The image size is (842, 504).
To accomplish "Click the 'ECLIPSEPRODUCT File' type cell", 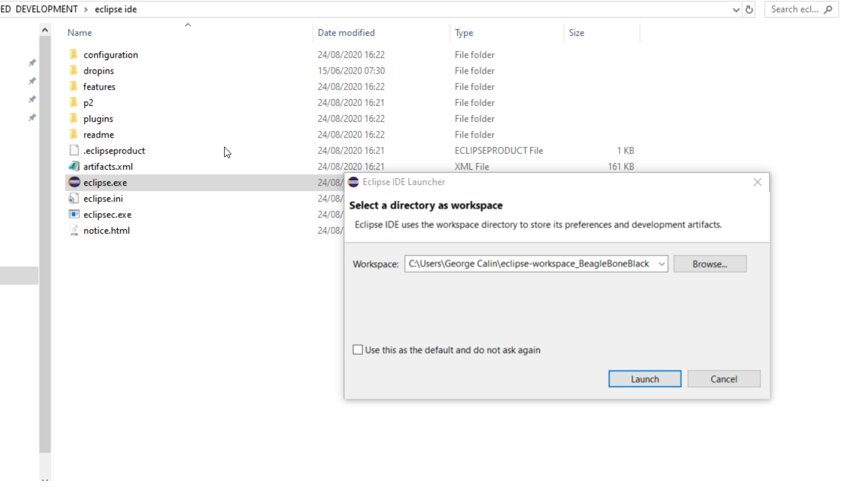I will coord(499,150).
